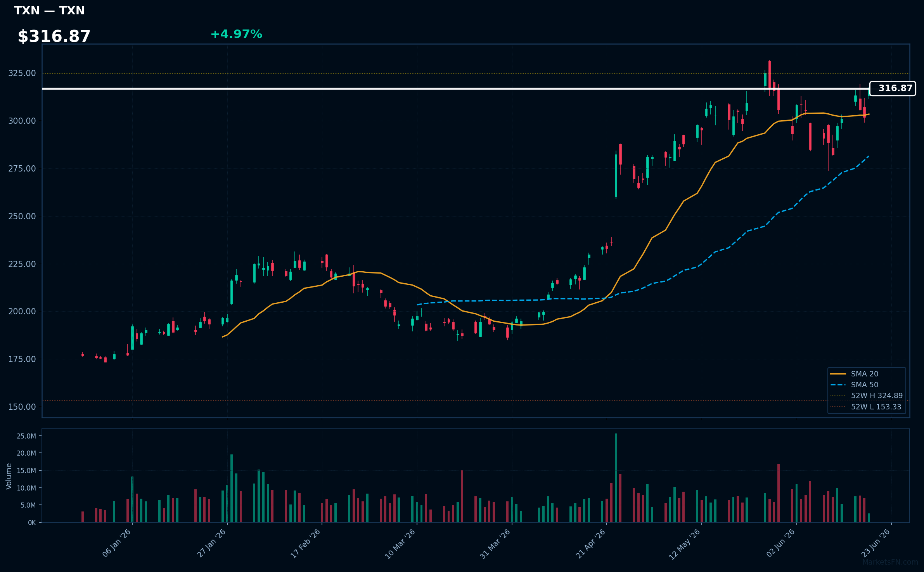Click the 275.00 price axis label
This screenshot has width=924, height=572.
click(22, 169)
